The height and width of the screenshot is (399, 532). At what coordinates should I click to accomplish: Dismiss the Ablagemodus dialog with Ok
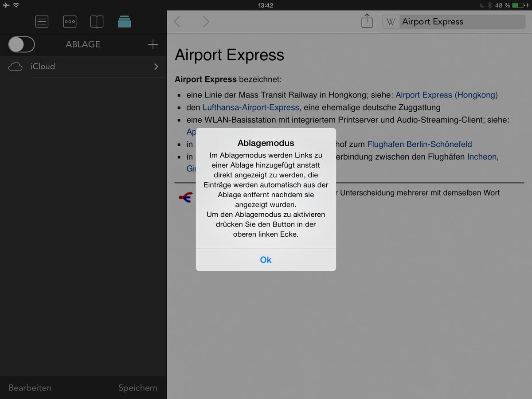[266, 260]
